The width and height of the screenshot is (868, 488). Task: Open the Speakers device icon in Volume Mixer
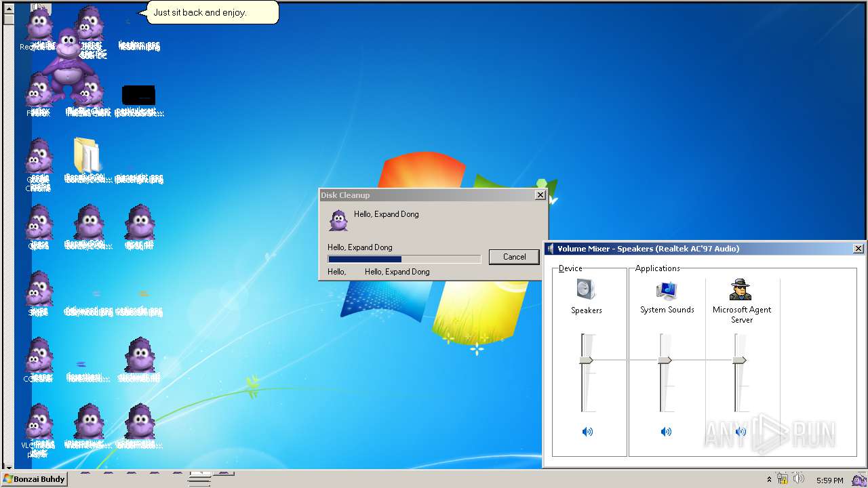click(x=586, y=289)
